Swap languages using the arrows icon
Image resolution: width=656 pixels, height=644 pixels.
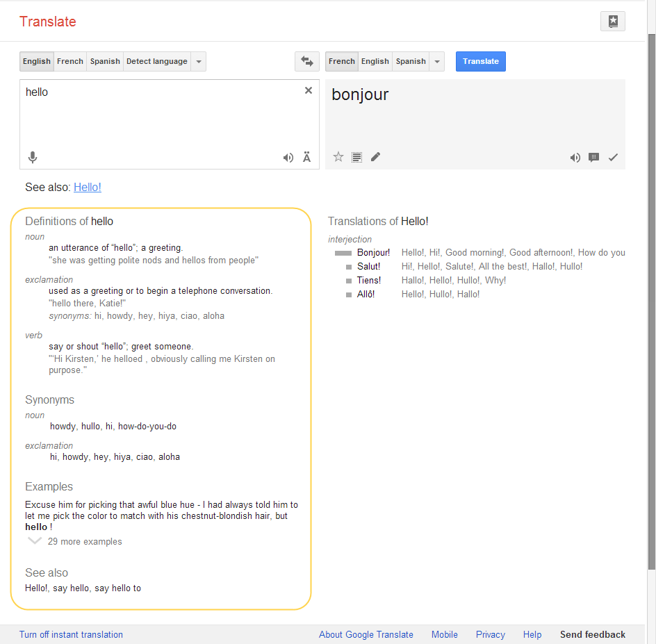(306, 61)
